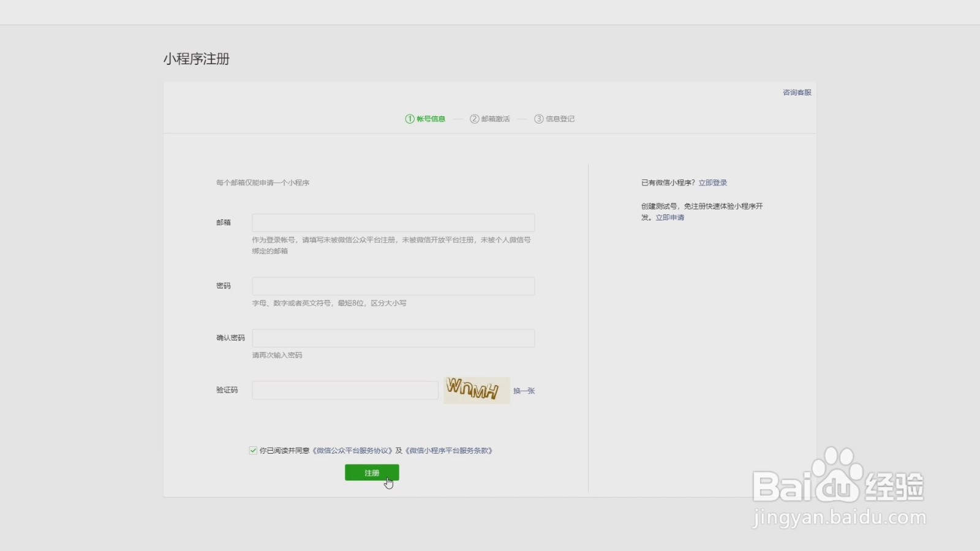Viewport: 980px width, 551px height.
Task: Click the 确认密码 confirm password field
Action: [x=393, y=338]
